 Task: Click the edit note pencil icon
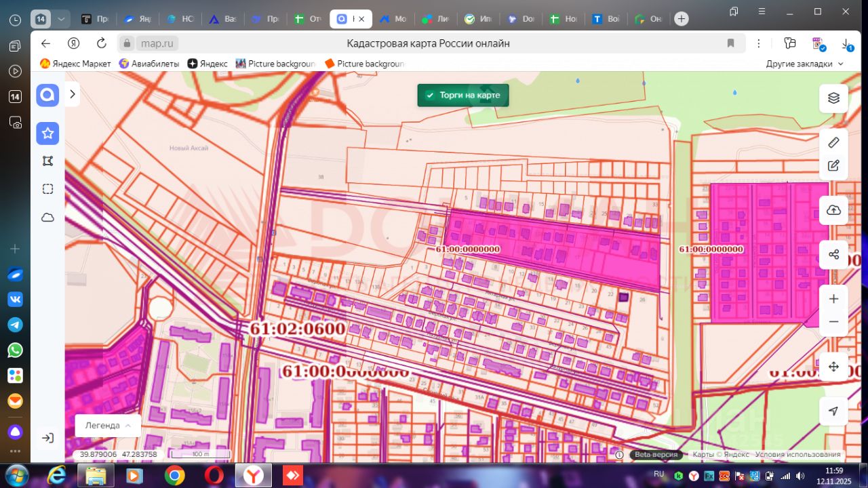pyautogui.click(x=833, y=165)
